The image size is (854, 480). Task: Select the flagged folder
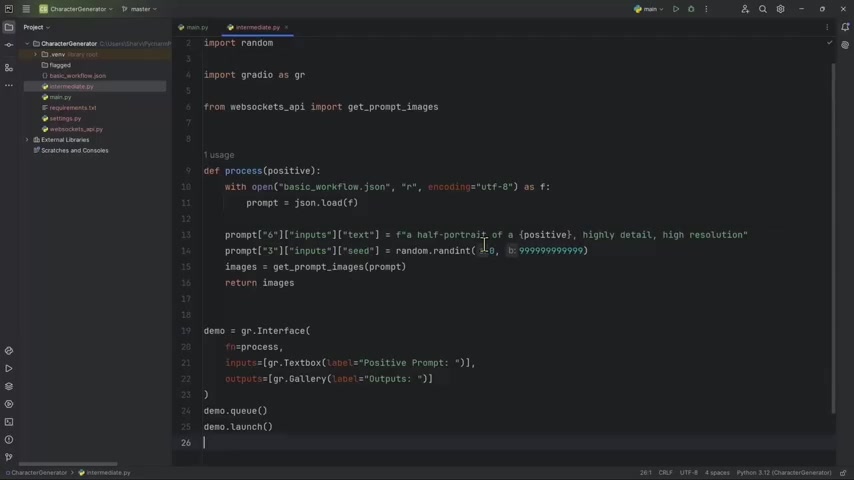(60, 65)
